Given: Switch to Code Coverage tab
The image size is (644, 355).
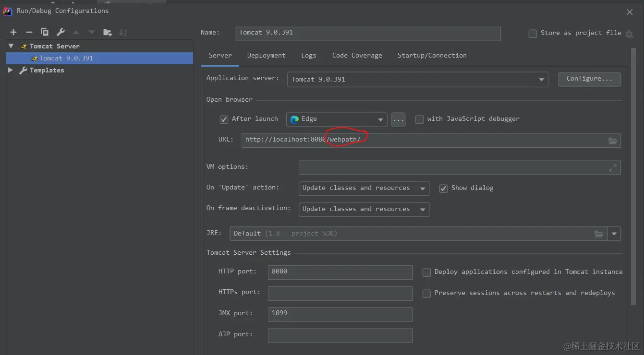Looking at the screenshot, I should 357,56.
